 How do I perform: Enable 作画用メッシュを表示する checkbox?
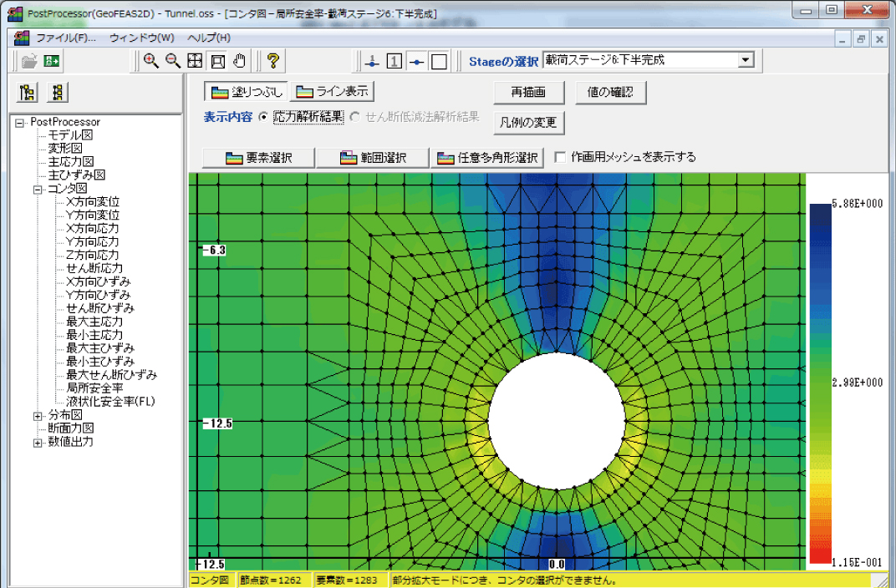(x=561, y=157)
